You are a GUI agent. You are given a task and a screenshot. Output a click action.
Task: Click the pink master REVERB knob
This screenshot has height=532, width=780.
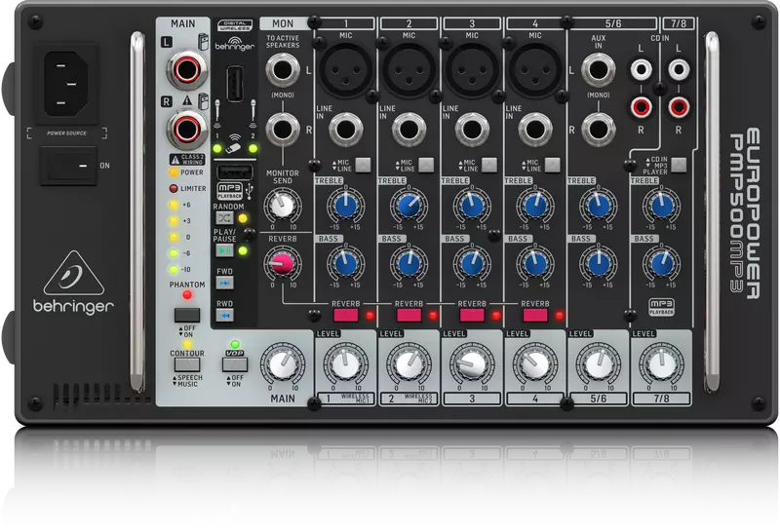[283, 263]
